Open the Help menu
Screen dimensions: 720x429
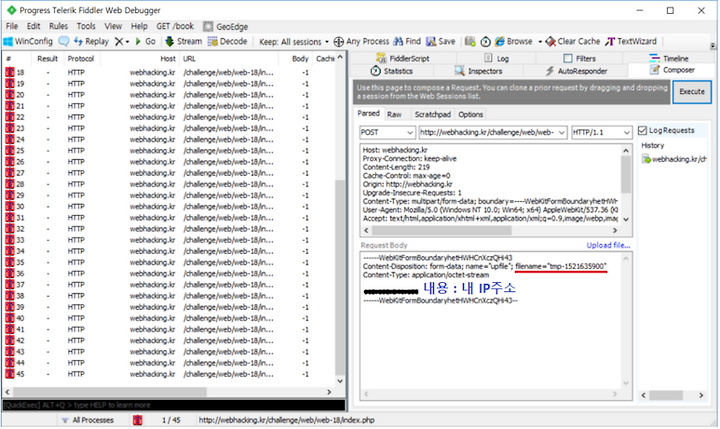pyautogui.click(x=139, y=26)
